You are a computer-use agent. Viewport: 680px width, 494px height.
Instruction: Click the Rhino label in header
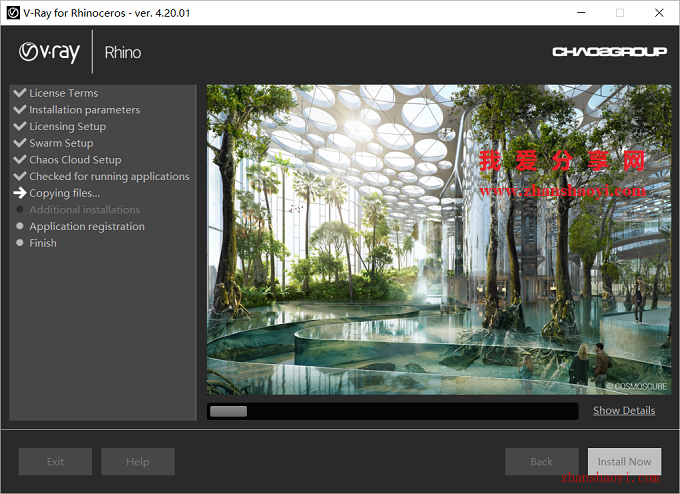(123, 52)
